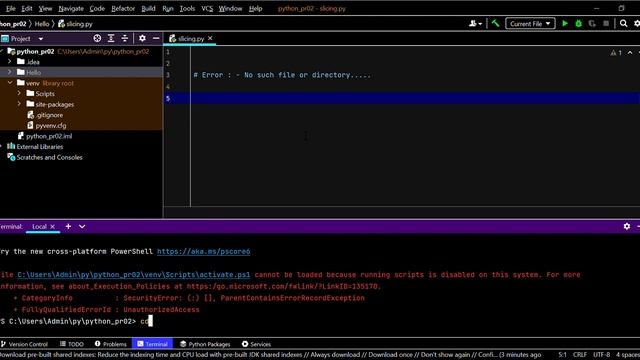Open the Tools menu

(x=187, y=9)
